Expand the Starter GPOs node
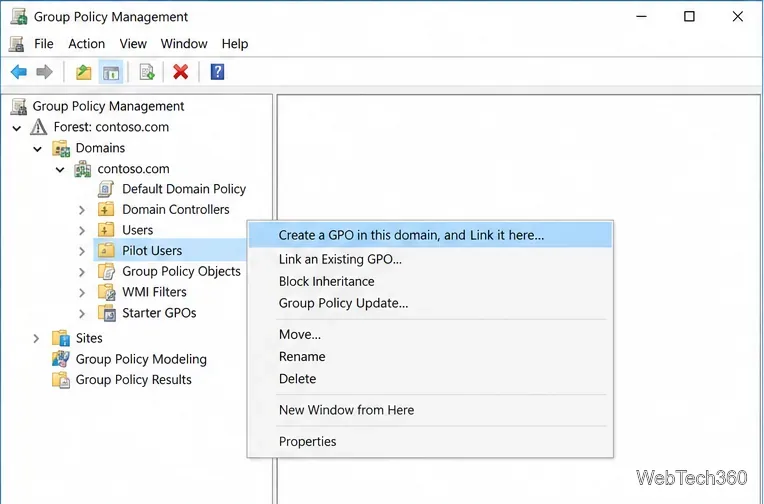764x504 pixels. tap(82, 313)
